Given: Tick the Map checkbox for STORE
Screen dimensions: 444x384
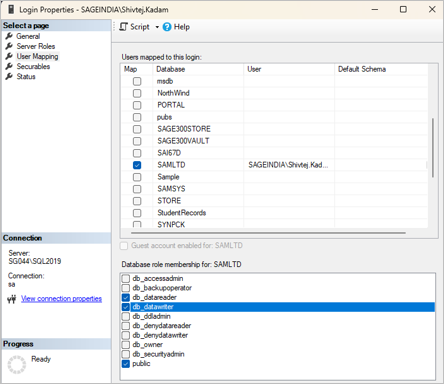Looking at the screenshot, I should [x=137, y=201].
